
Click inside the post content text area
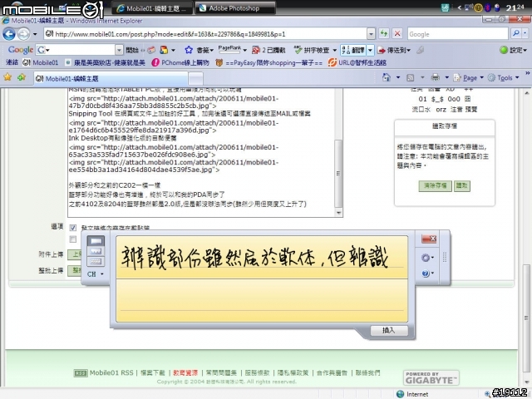[201, 153]
